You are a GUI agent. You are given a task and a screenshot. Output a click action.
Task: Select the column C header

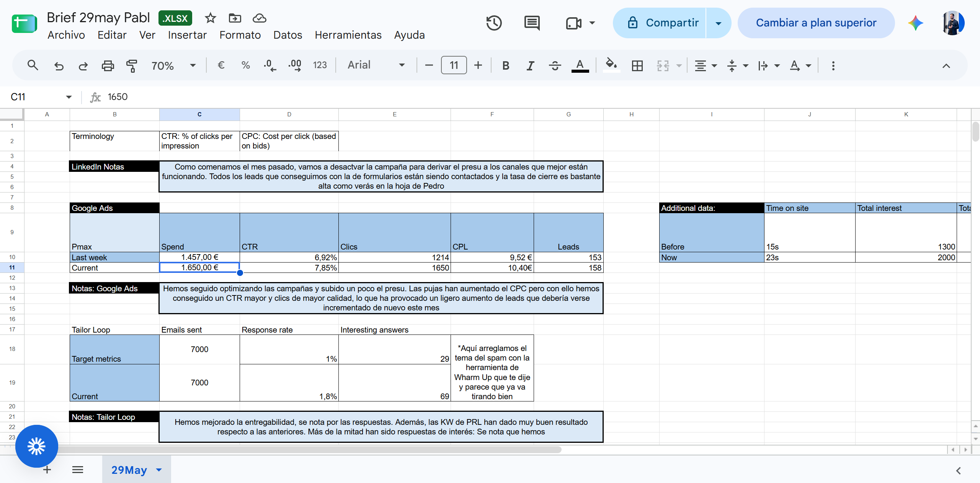[199, 114]
